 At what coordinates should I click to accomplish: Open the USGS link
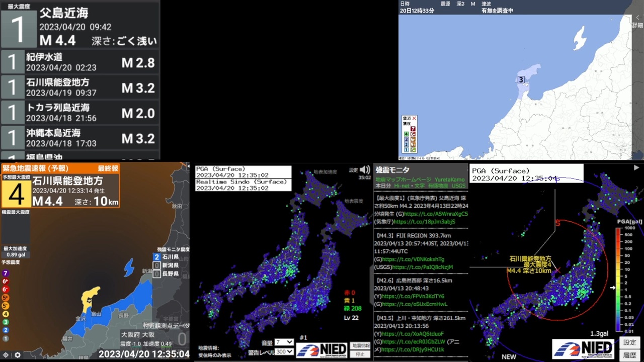tap(458, 186)
